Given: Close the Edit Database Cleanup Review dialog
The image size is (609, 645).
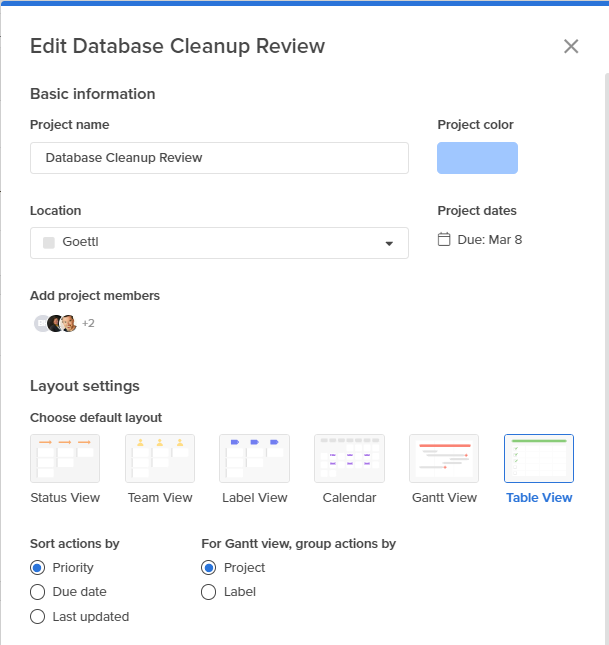Looking at the screenshot, I should pyautogui.click(x=571, y=46).
